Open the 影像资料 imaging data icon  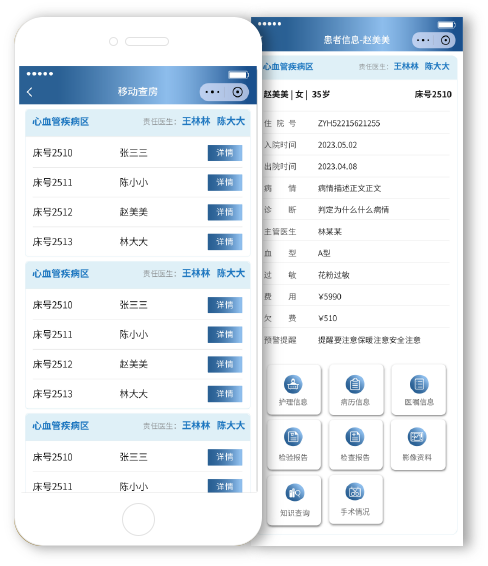418,445
